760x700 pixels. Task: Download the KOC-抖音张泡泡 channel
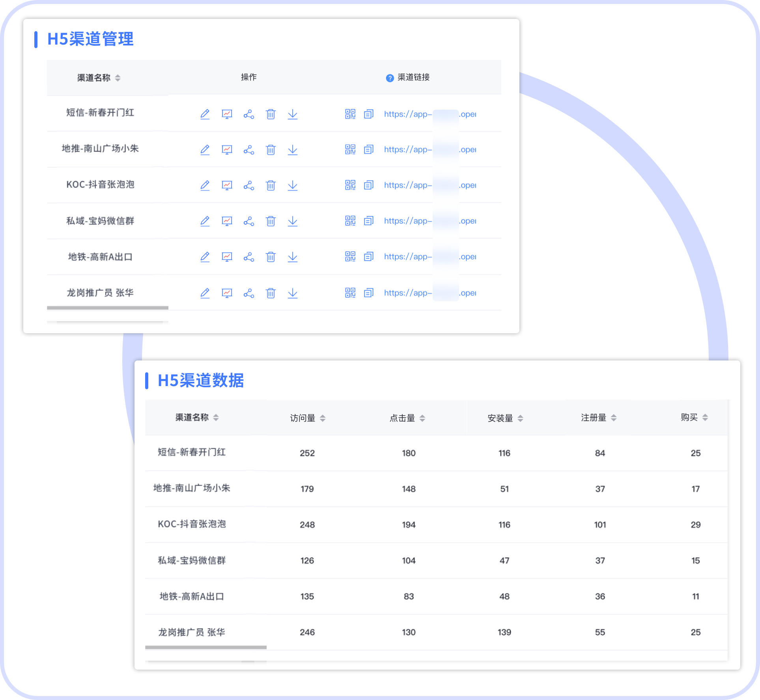tap(293, 185)
